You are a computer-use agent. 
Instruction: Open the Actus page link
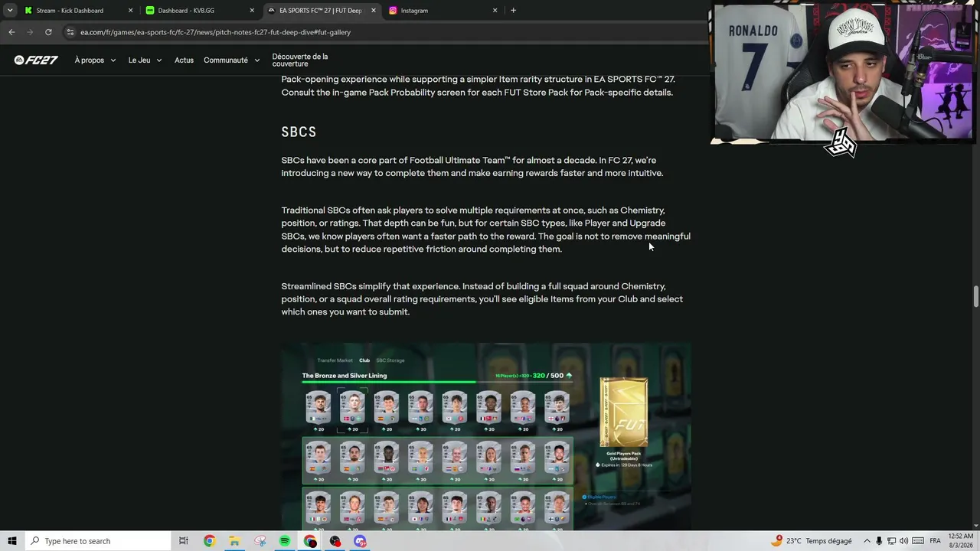click(184, 60)
